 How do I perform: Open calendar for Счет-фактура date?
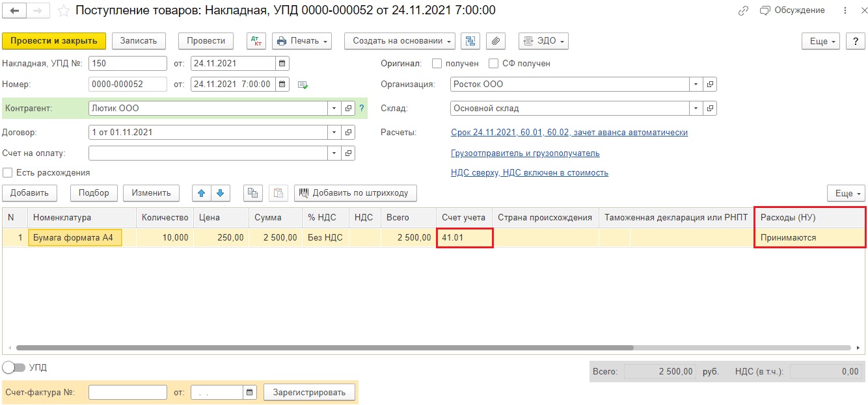pos(250,393)
